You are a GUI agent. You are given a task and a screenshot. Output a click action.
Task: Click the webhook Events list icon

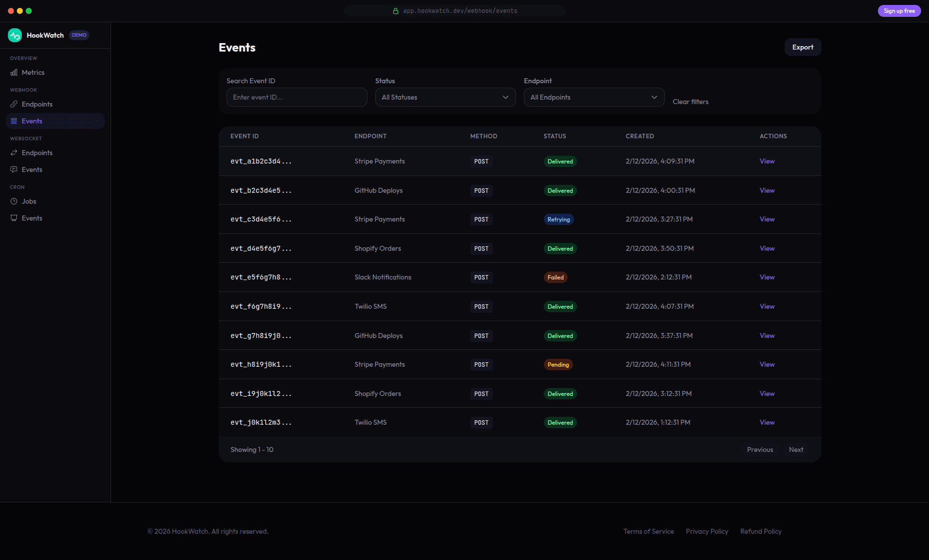pos(14,120)
